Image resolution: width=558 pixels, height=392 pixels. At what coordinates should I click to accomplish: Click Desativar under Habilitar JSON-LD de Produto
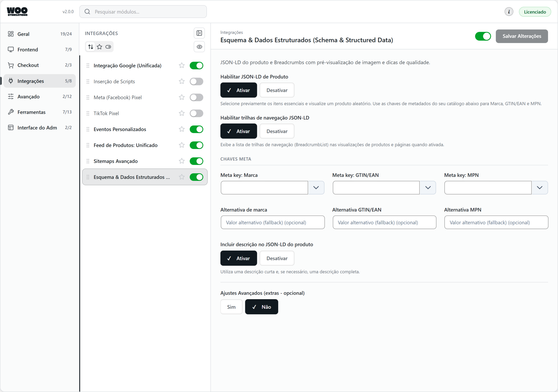pos(277,90)
